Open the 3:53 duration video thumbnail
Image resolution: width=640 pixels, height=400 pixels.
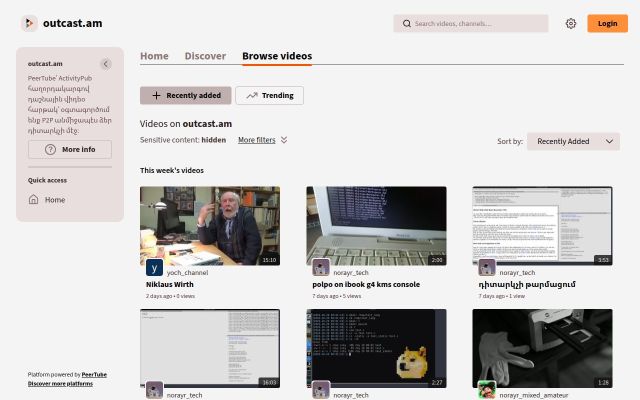coord(542,226)
